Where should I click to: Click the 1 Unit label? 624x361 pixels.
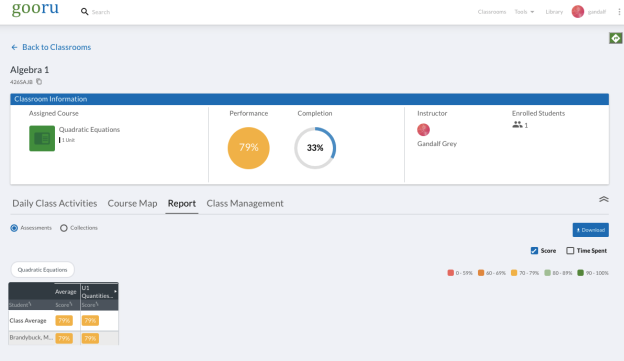point(68,140)
